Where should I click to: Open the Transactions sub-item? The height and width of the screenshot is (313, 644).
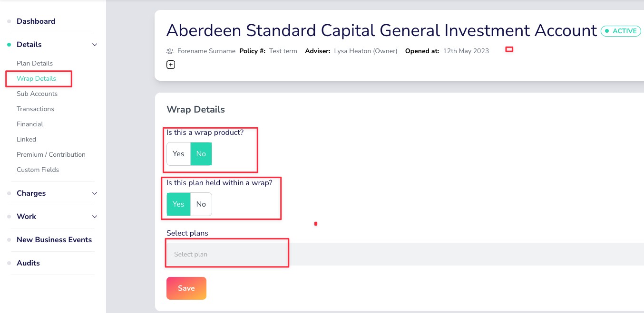(35, 109)
